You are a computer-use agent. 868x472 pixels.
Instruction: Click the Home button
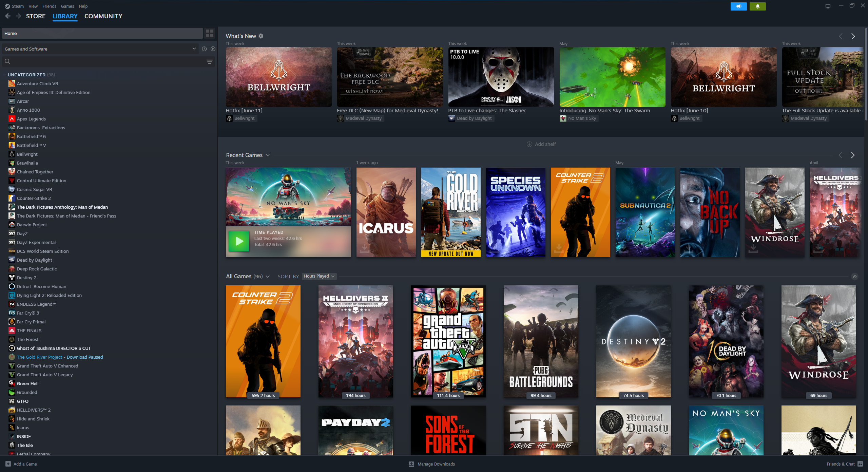[x=102, y=33]
